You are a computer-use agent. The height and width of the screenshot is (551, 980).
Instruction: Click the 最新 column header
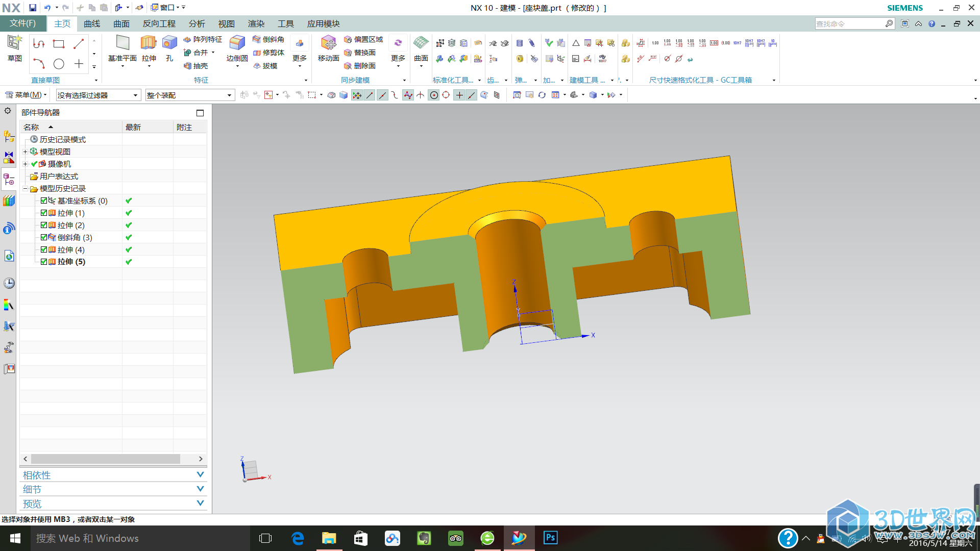148,127
